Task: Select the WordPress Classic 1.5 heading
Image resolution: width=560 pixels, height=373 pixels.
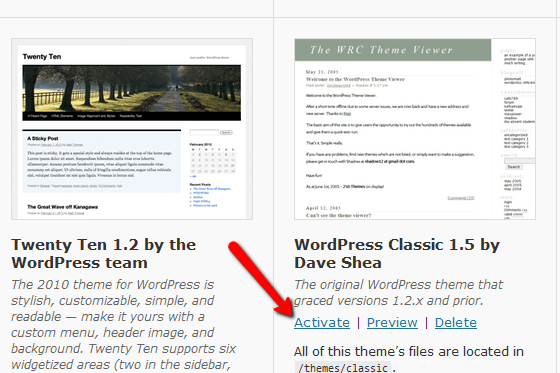Action: click(x=397, y=254)
